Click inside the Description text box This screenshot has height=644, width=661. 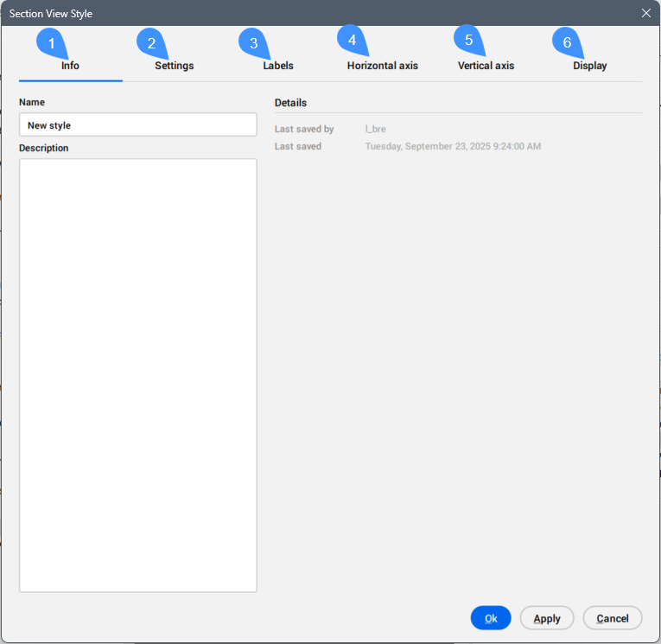137,375
